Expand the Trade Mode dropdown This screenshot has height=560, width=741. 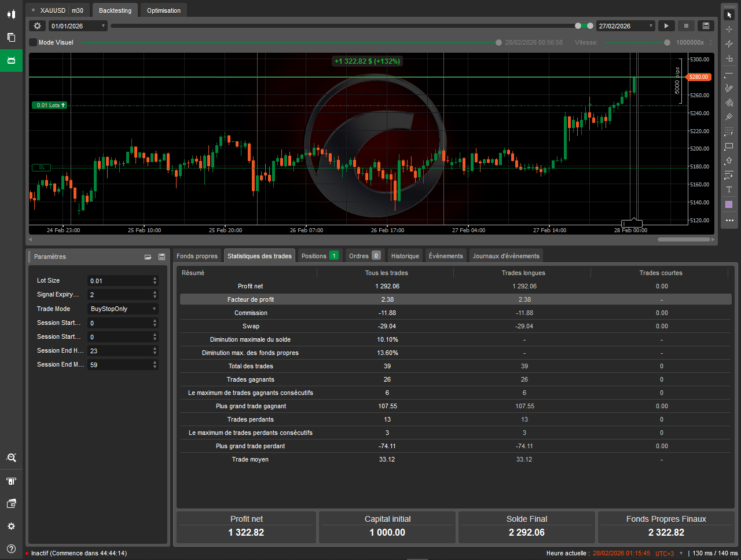tap(153, 309)
